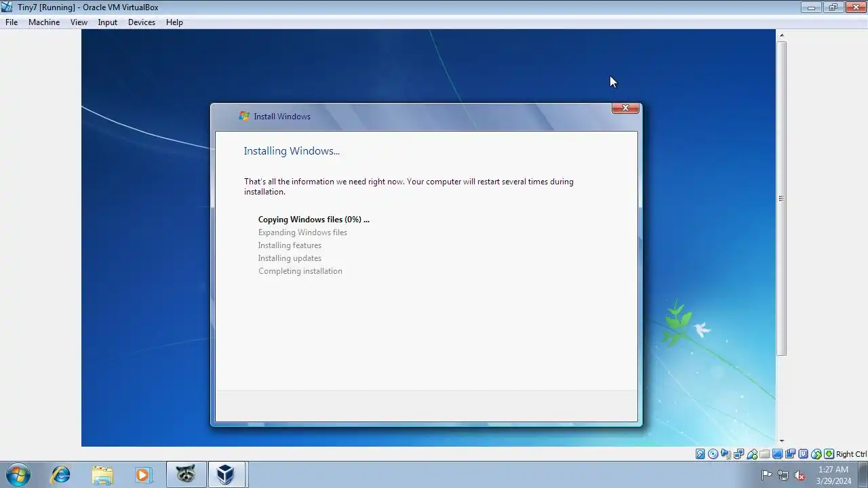This screenshot has width=868, height=488.
Task: Click the scrollbar up arrow in VM view
Action: pos(781,35)
